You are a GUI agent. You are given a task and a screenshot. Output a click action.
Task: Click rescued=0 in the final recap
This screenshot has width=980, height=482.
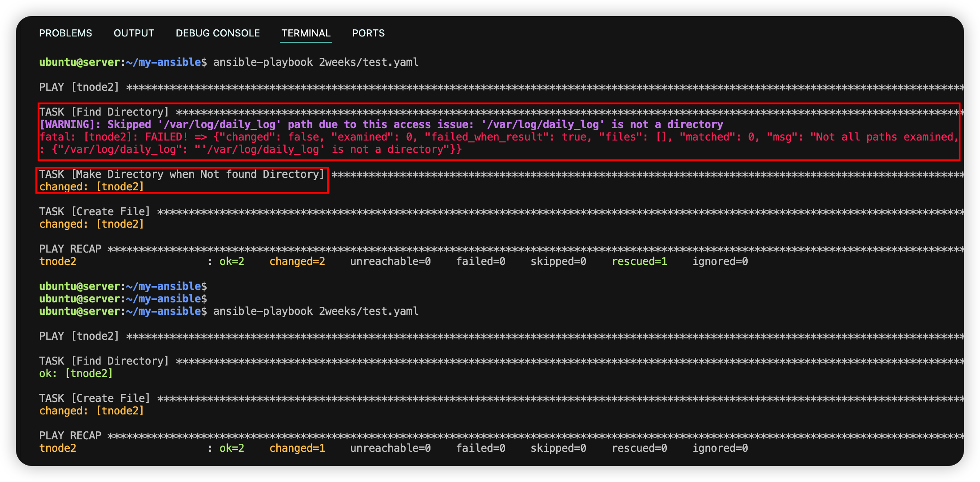(639, 448)
